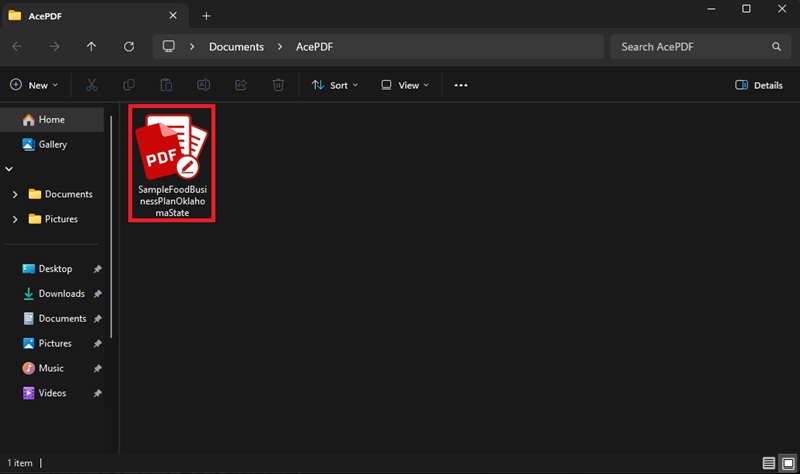Click the This PC monitor icon in address bar
The width and height of the screenshot is (800, 474).
click(168, 46)
